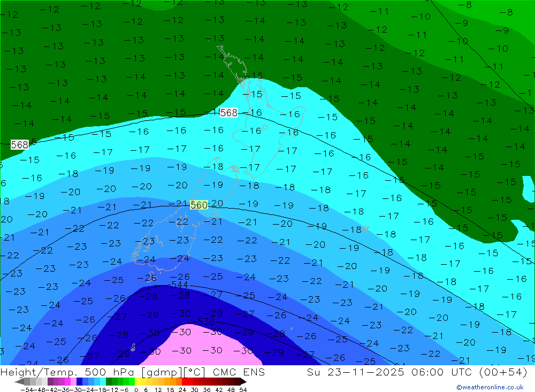This screenshot has height=392, width=535.
Task: Click the Su 23-11-2025 date text
Action: [x=355, y=372]
